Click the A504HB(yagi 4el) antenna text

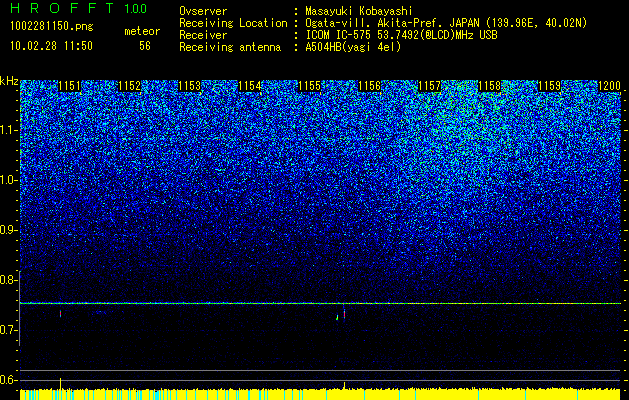tap(353, 47)
